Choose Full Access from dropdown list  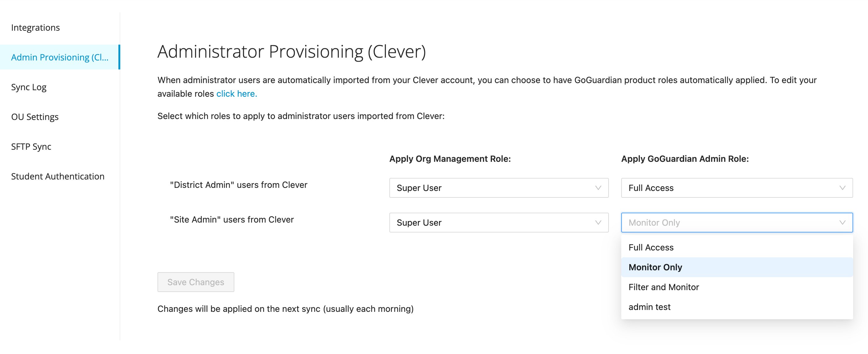(x=737, y=247)
